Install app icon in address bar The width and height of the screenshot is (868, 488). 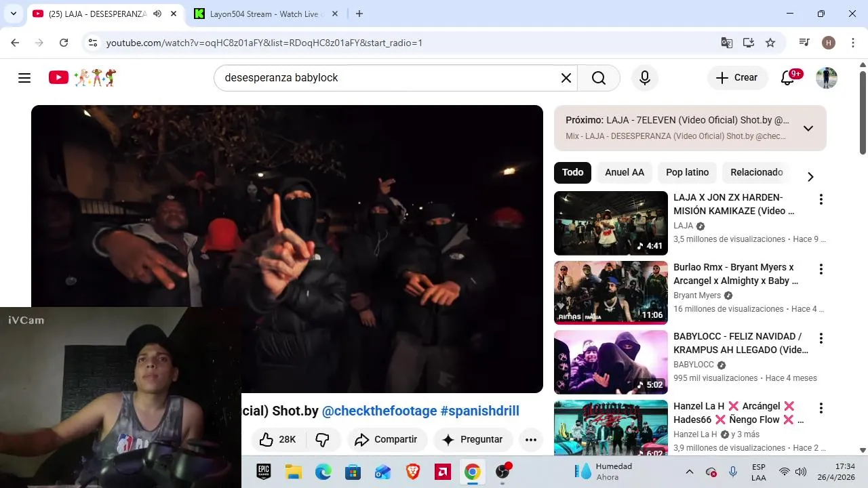pos(749,43)
